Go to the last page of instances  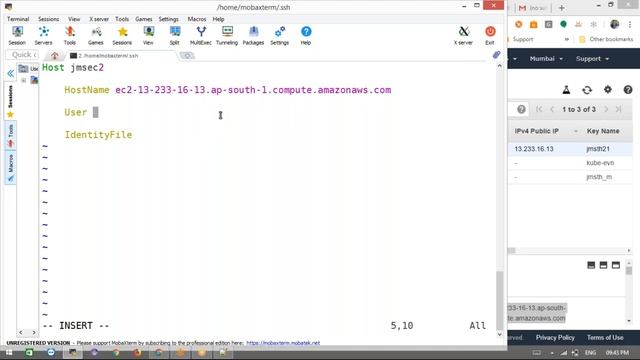tap(618, 109)
